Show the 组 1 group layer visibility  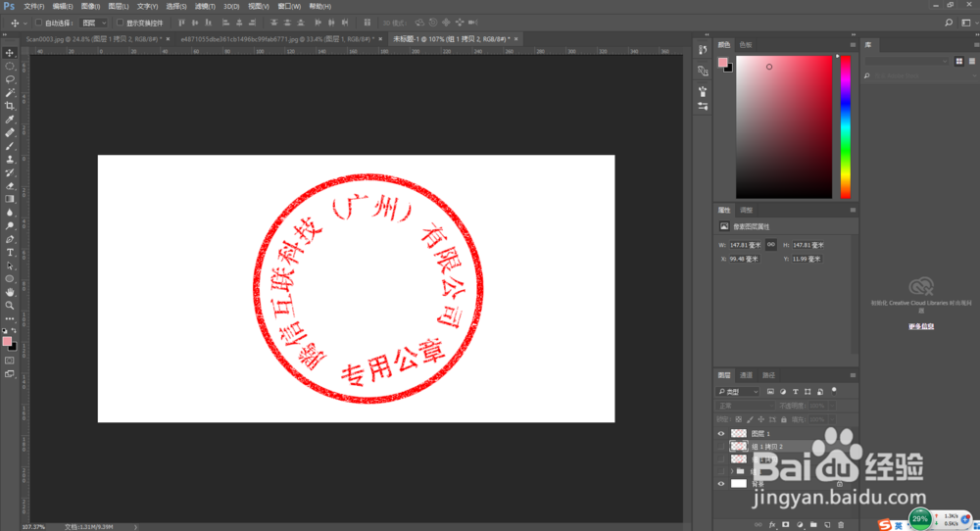720,471
